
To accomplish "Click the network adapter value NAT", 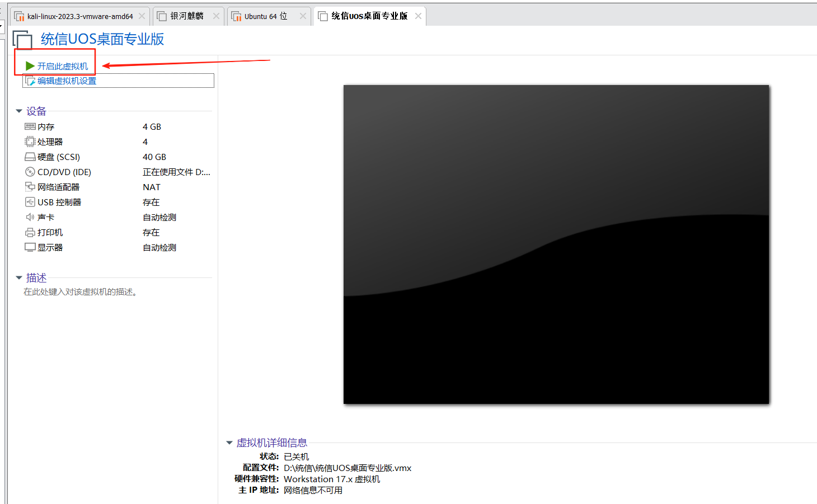I will (152, 187).
